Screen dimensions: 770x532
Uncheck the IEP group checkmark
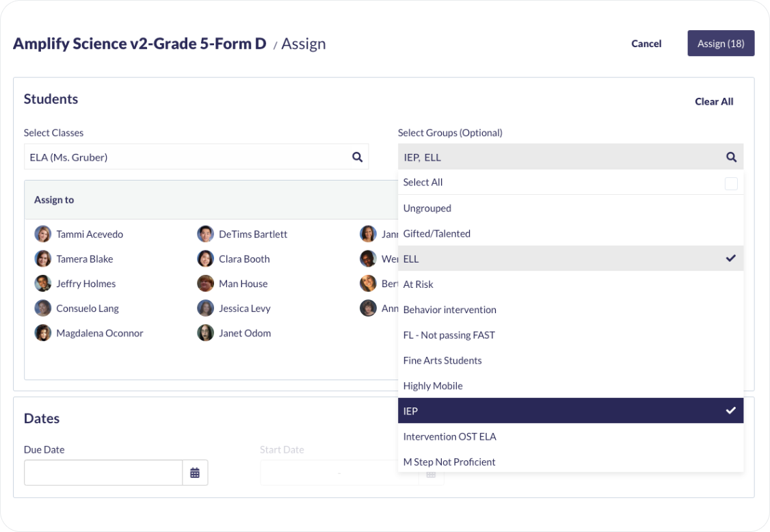tap(731, 410)
